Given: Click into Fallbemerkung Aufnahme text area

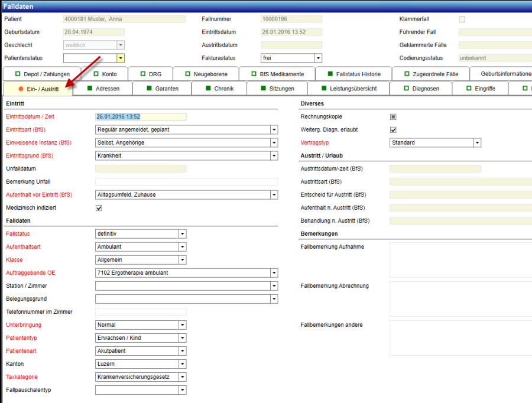Looking at the screenshot, I should click(460, 260).
